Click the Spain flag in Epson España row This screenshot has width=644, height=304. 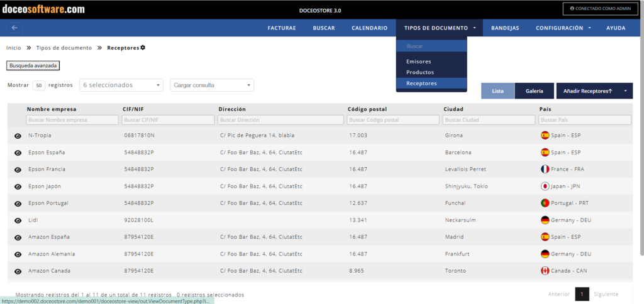tap(545, 152)
